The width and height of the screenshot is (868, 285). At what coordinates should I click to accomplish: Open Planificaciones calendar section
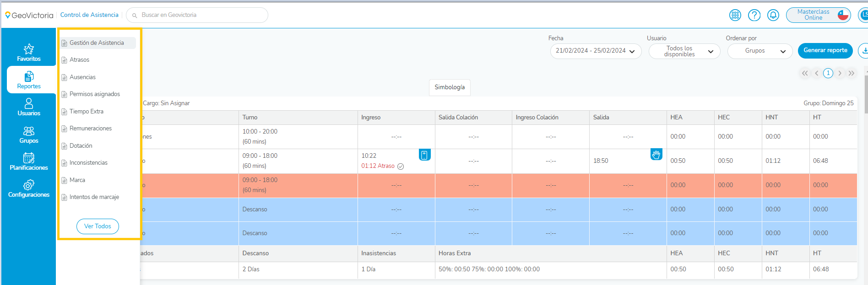pos(28,161)
